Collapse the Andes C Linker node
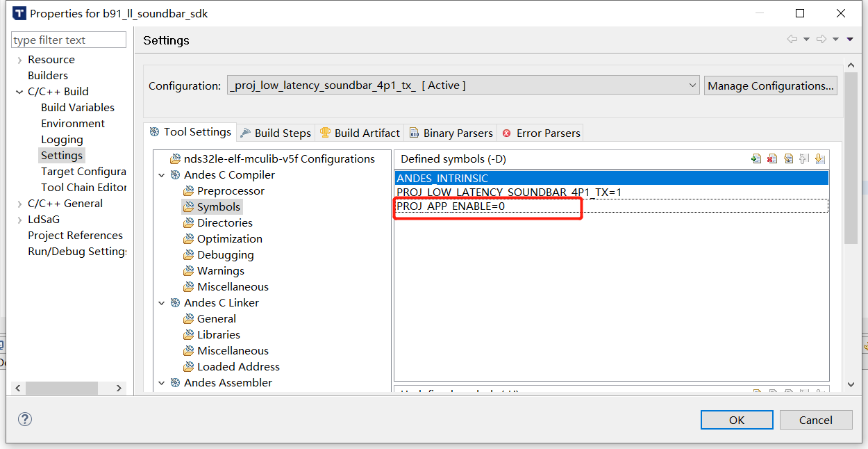Viewport: 868px width, 449px height. (x=162, y=303)
